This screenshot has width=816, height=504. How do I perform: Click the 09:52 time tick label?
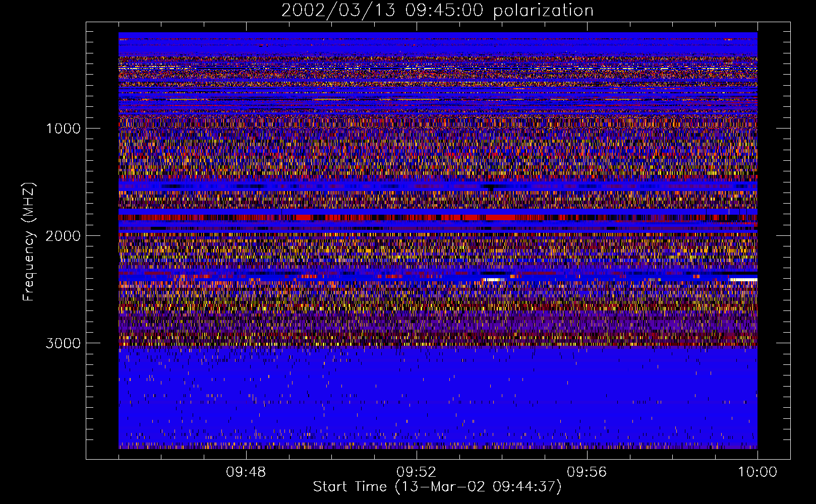pos(417,472)
